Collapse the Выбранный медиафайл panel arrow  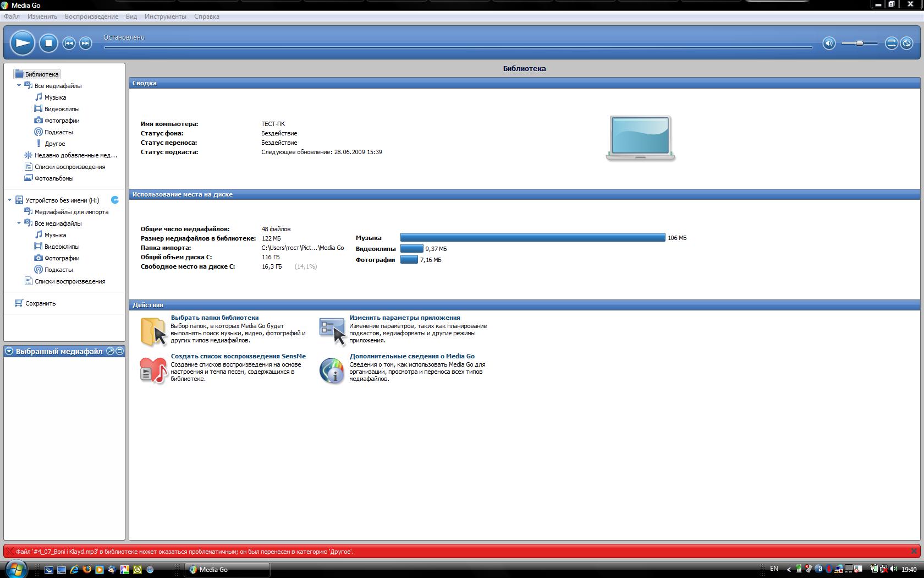pos(9,351)
